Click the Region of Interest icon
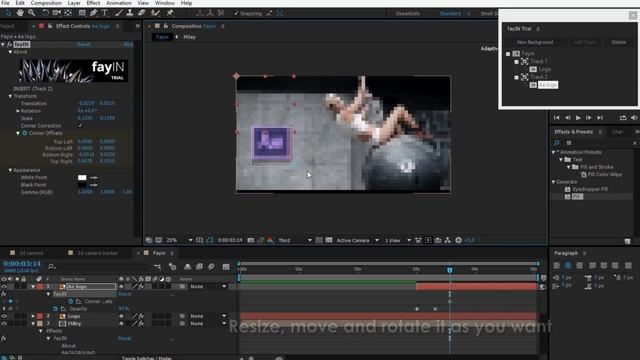 point(319,240)
